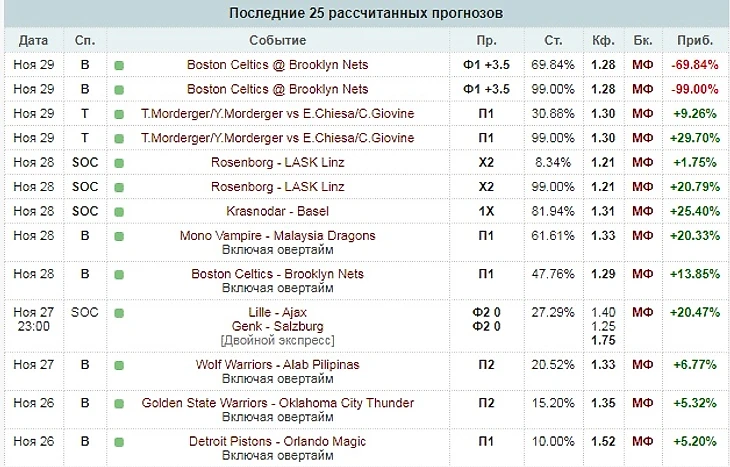Click МФ bookmaker link in Detroit Pistons row
This screenshot has height=467, width=730.
coord(642,441)
